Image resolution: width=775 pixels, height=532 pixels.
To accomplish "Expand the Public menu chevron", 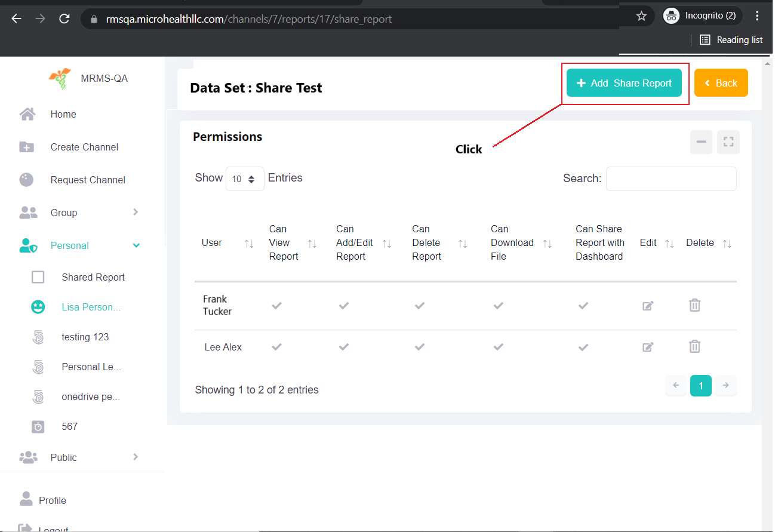I will pos(136,457).
